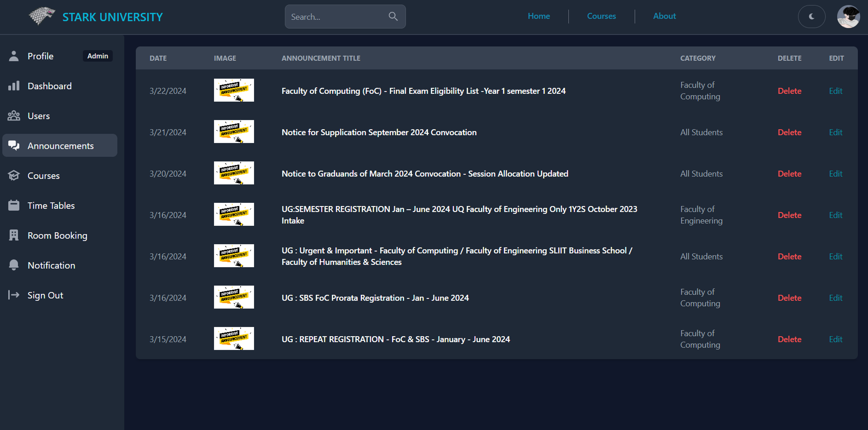Image resolution: width=868 pixels, height=430 pixels.
Task: Open the About menu item
Action: [664, 16]
